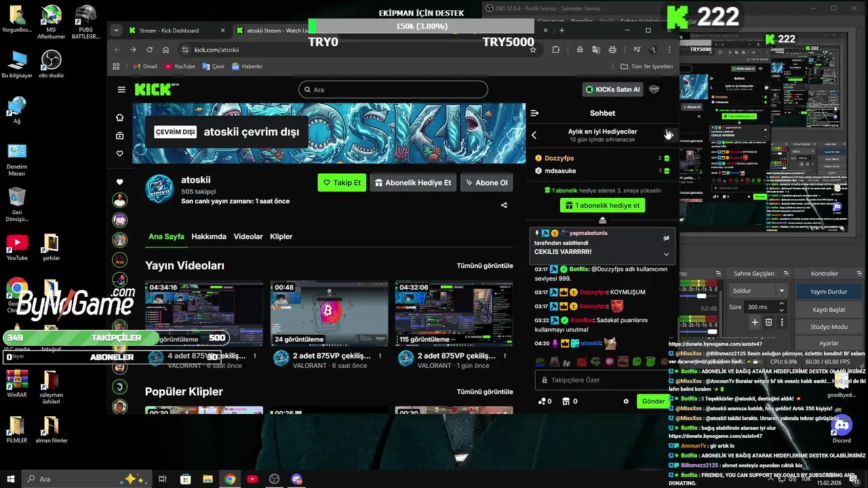
Task: Switch to Hakkımda tab
Action: coord(209,237)
